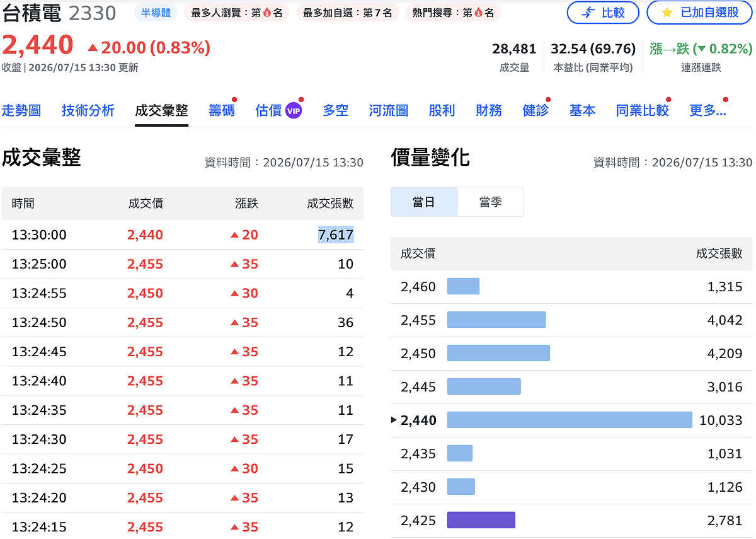Viewport: 756px width, 539px height.
Task: Select the 13:24:50 trade row
Action: tap(182, 322)
